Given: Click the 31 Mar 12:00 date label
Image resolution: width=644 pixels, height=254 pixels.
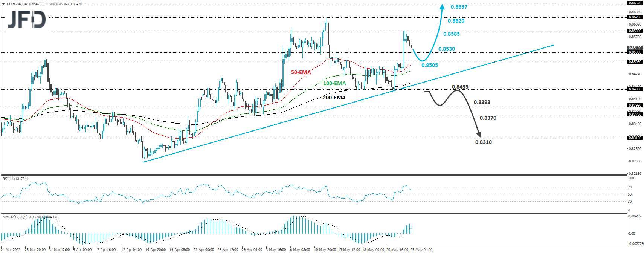Looking at the screenshot, I should click(x=59, y=250).
